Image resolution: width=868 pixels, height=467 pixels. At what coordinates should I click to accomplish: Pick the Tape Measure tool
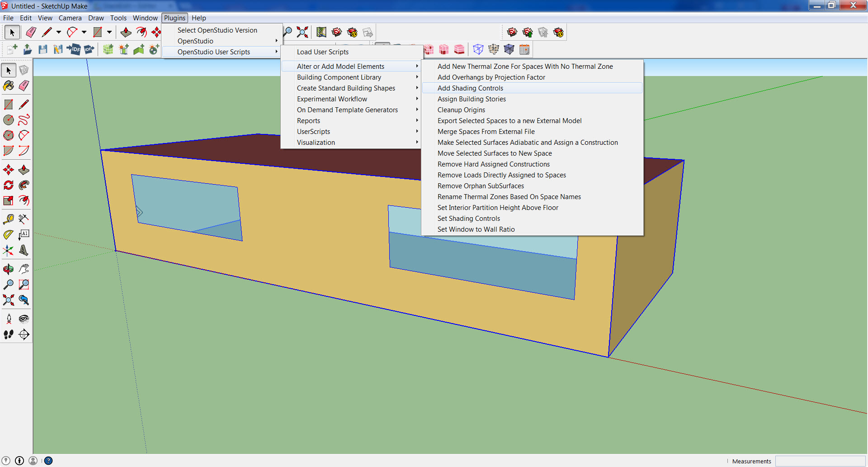[9, 219]
